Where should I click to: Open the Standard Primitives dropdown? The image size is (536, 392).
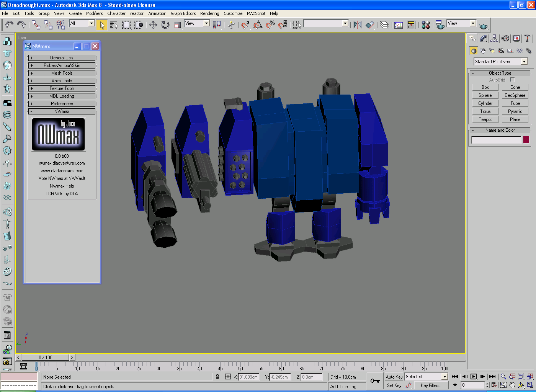(x=501, y=62)
